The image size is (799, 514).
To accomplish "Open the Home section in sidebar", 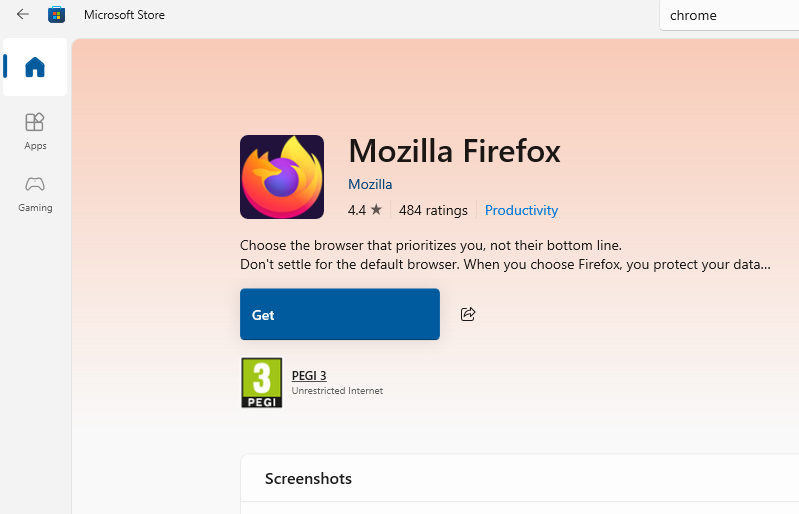I will 35,67.
